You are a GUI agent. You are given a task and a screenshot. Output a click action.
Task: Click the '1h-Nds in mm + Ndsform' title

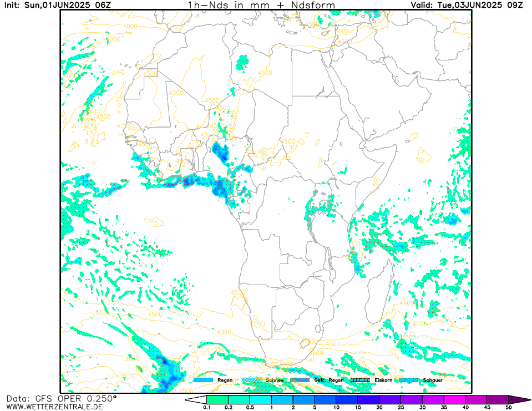(x=261, y=5)
